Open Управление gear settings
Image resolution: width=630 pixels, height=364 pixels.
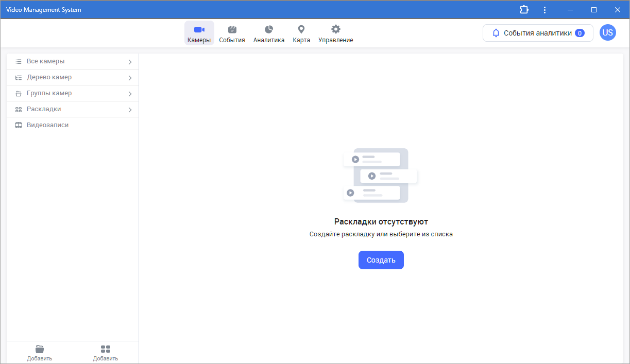[x=335, y=33]
